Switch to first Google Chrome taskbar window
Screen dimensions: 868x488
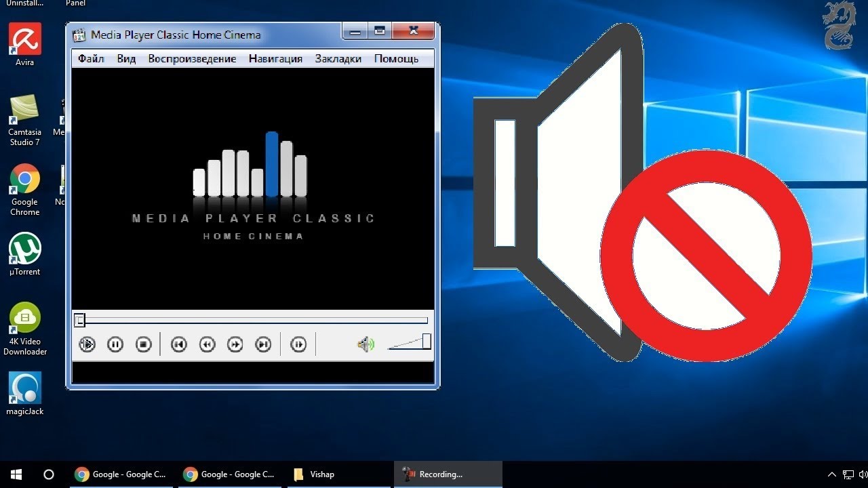tap(121, 474)
